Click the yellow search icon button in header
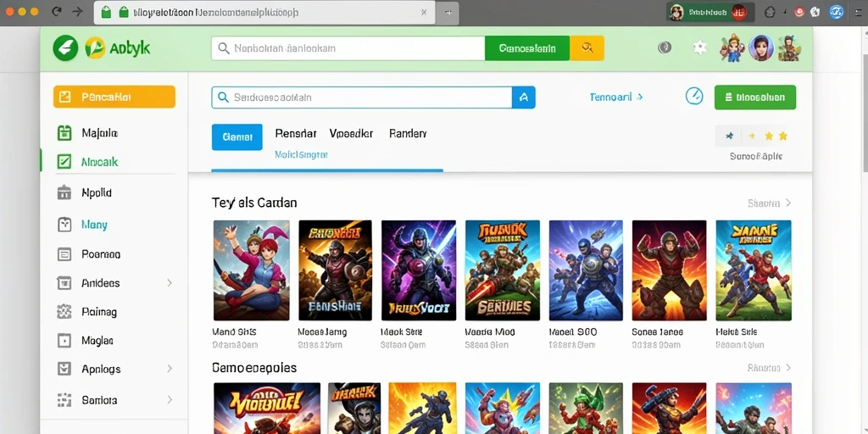The height and width of the screenshot is (434, 868). [587, 48]
